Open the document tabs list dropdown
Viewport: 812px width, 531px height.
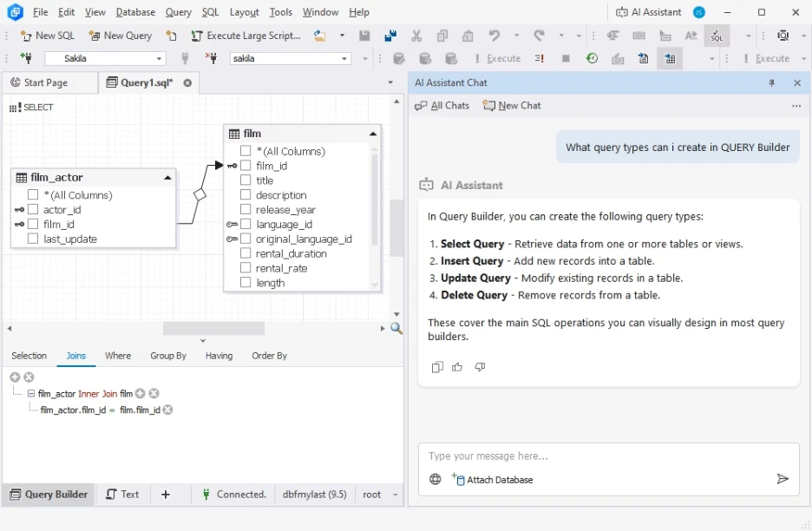coord(390,83)
